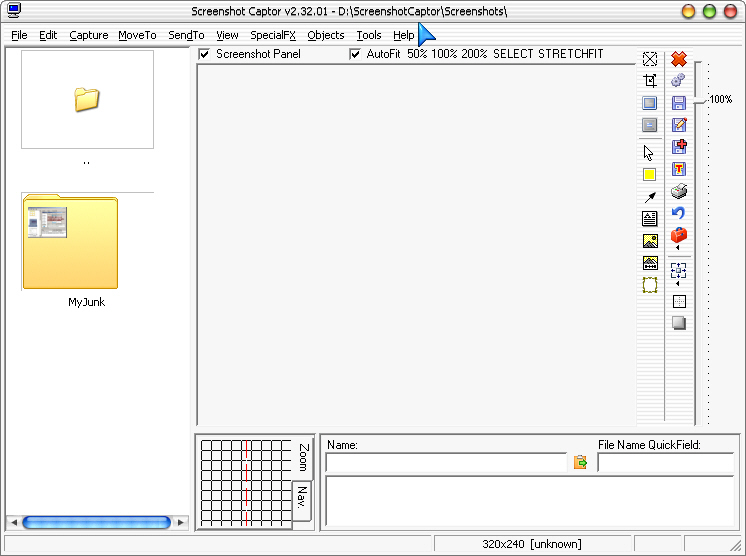Image resolution: width=746 pixels, height=556 pixels.
Task: Click the left scroll arrow in file panel
Action: (14, 522)
